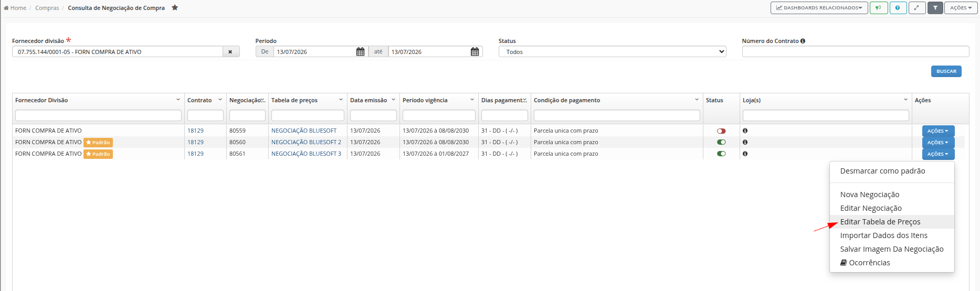Screen dimensions: 980x291
Task: Toggle status switch for negotiation 80560
Action: 721,142
